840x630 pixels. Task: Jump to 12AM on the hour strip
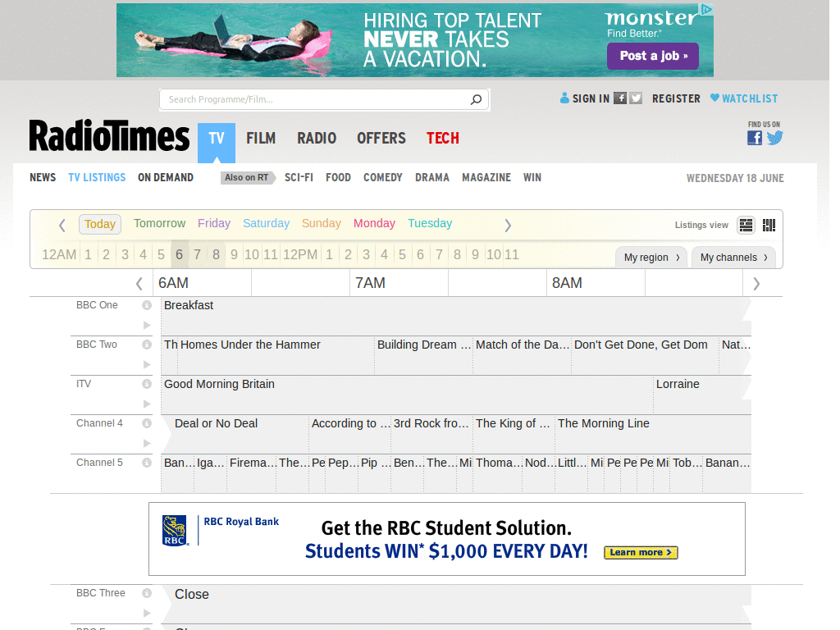pos(59,254)
